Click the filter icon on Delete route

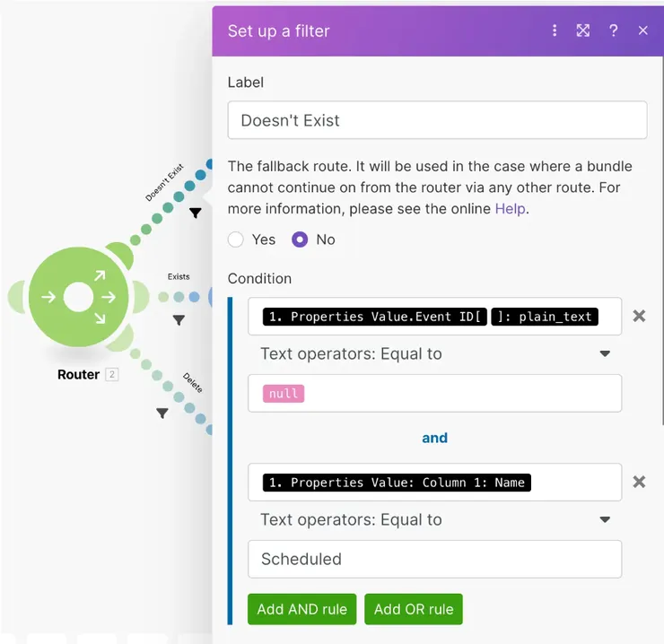point(162,413)
